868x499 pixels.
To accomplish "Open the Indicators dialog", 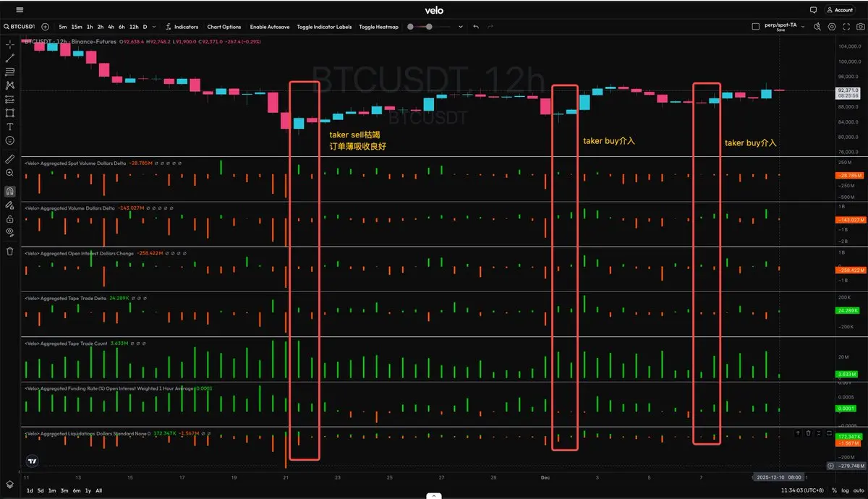I will (182, 27).
